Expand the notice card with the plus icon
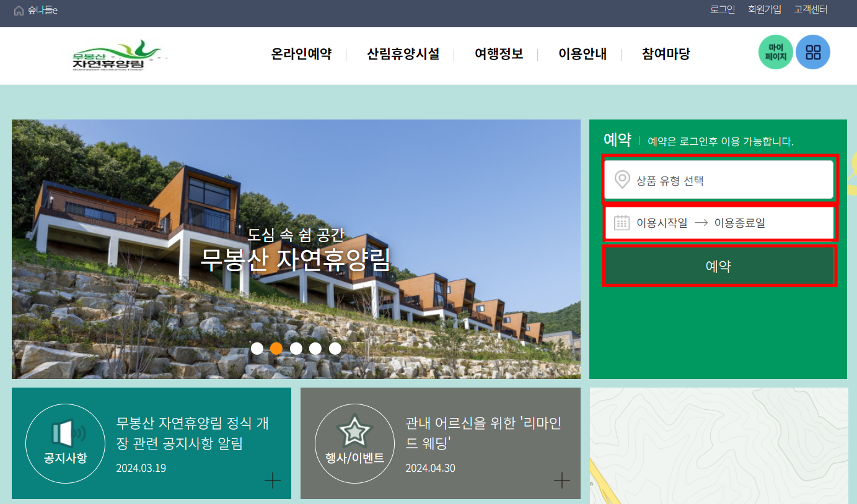Viewport: 857px width, 504px height. [x=272, y=480]
